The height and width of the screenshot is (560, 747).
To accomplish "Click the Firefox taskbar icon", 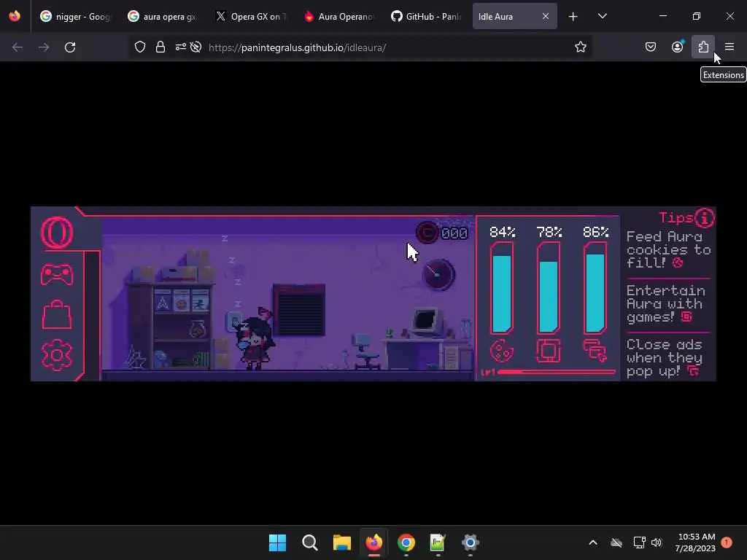I will pyautogui.click(x=374, y=542).
